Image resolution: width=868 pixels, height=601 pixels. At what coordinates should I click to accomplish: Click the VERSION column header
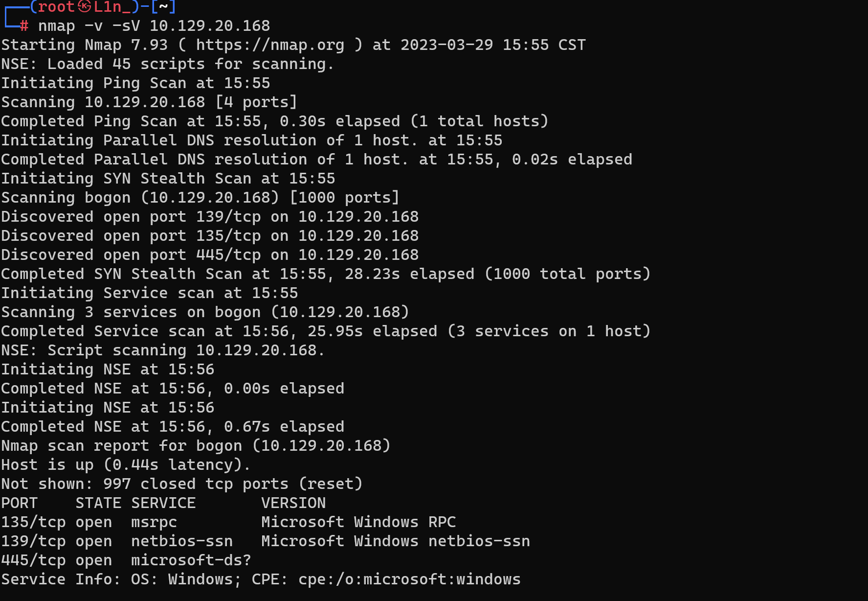coord(293,503)
